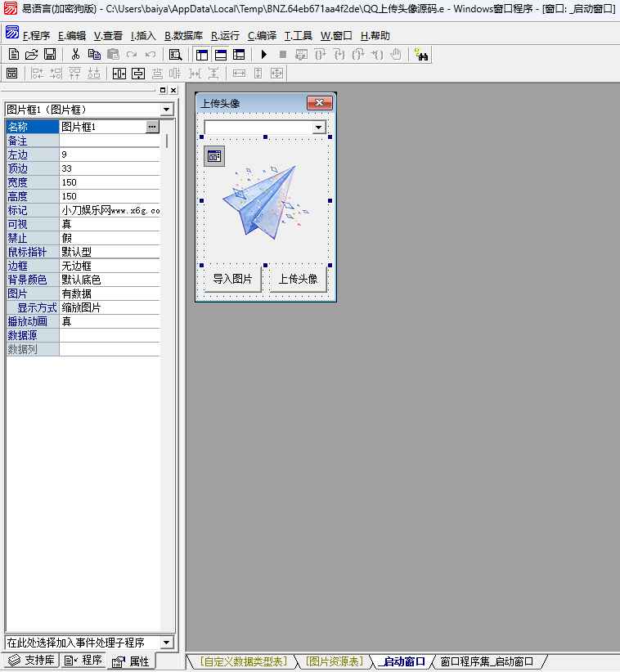Toggle the 禁止 (disabled) property value
620x672 pixels.
(x=110, y=238)
